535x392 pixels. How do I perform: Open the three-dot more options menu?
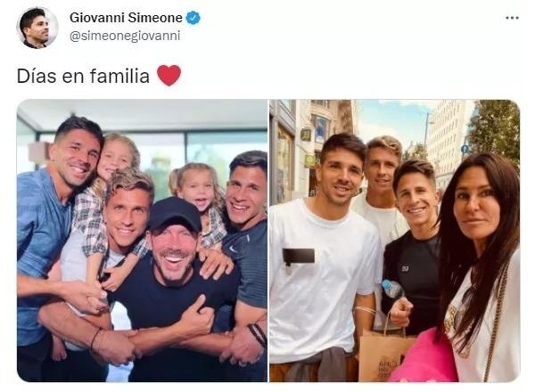(x=512, y=18)
